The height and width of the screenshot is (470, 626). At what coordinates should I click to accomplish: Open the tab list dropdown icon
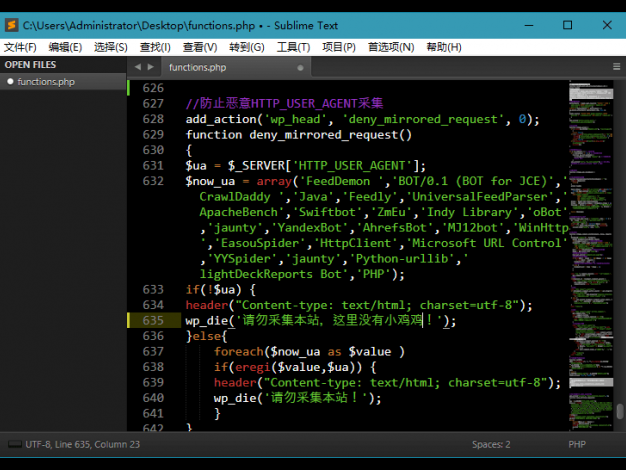click(x=616, y=67)
